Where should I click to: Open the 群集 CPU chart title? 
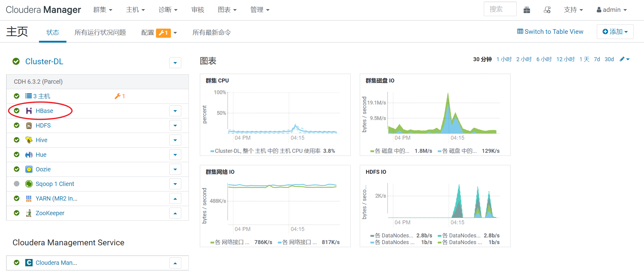coord(217,81)
